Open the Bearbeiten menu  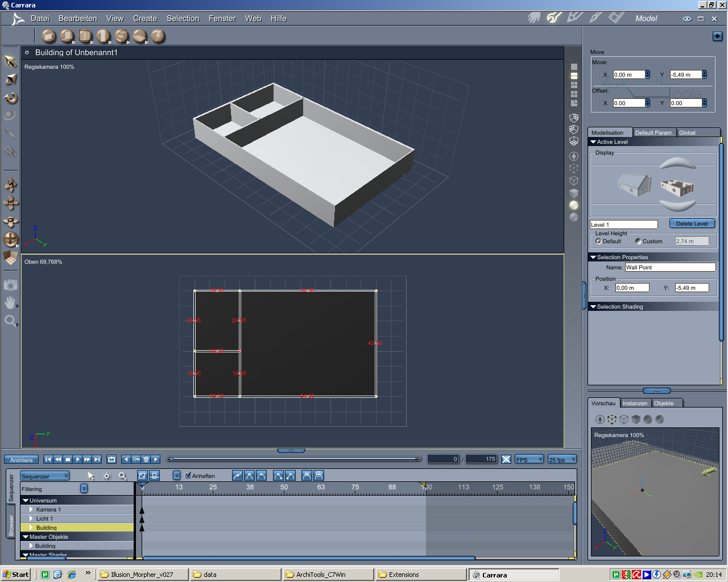pyautogui.click(x=77, y=18)
